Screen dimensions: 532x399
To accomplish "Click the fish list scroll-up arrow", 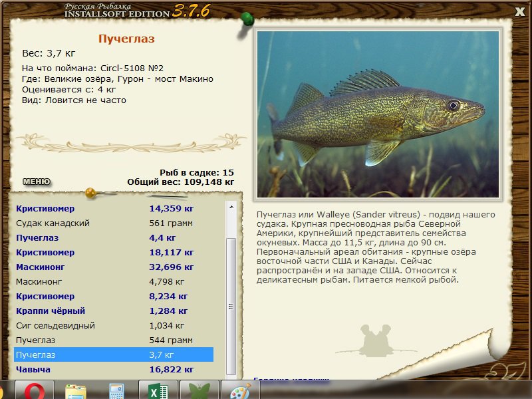I will click(x=231, y=207).
